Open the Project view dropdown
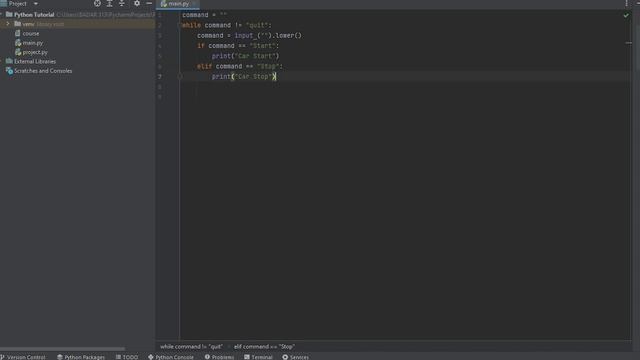The width and height of the screenshot is (640, 360). 36,4
